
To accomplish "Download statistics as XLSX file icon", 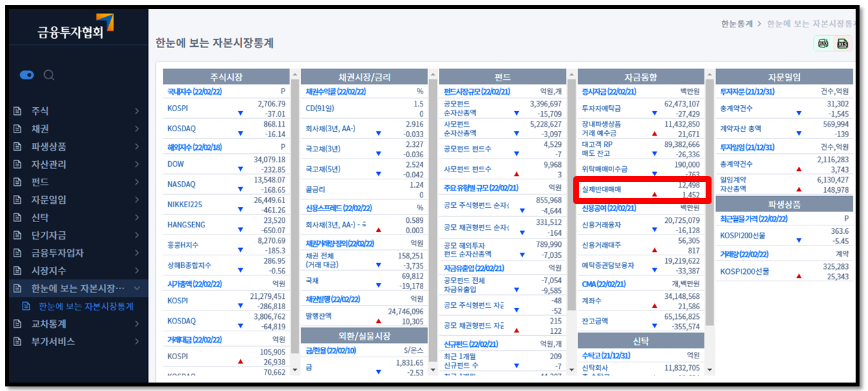I will tap(824, 44).
